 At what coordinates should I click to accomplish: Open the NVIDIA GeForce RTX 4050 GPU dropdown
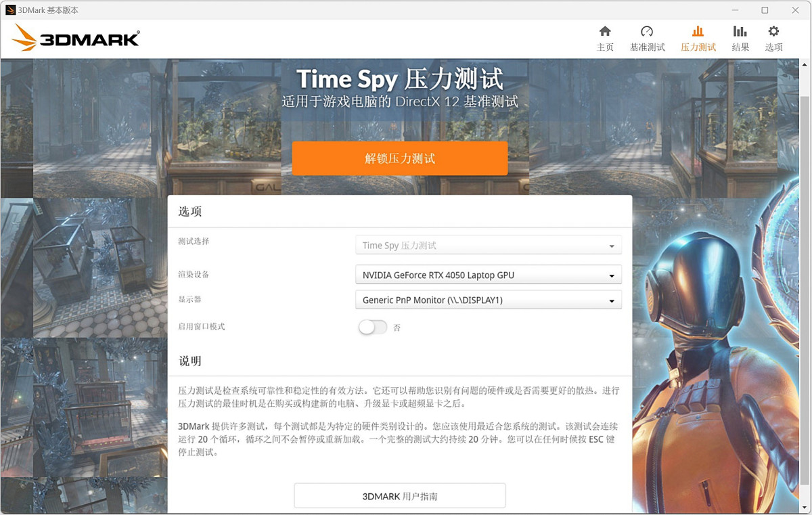click(x=488, y=275)
